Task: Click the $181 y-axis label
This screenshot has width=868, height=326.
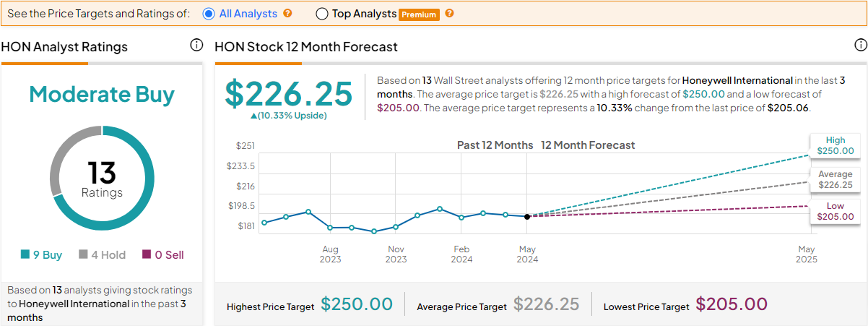Action: pyautogui.click(x=246, y=226)
